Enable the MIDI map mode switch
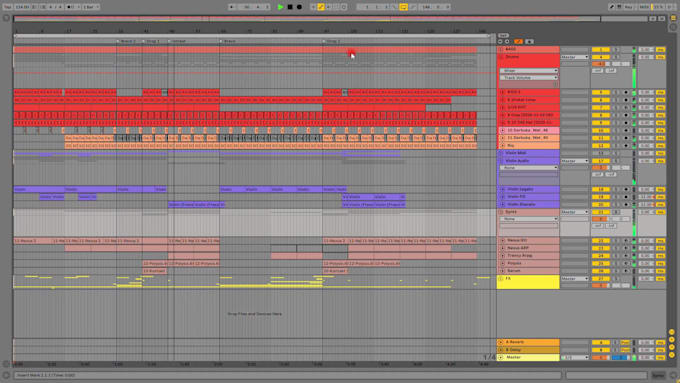Viewport: 680px width, 383px height. tap(644, 7)
